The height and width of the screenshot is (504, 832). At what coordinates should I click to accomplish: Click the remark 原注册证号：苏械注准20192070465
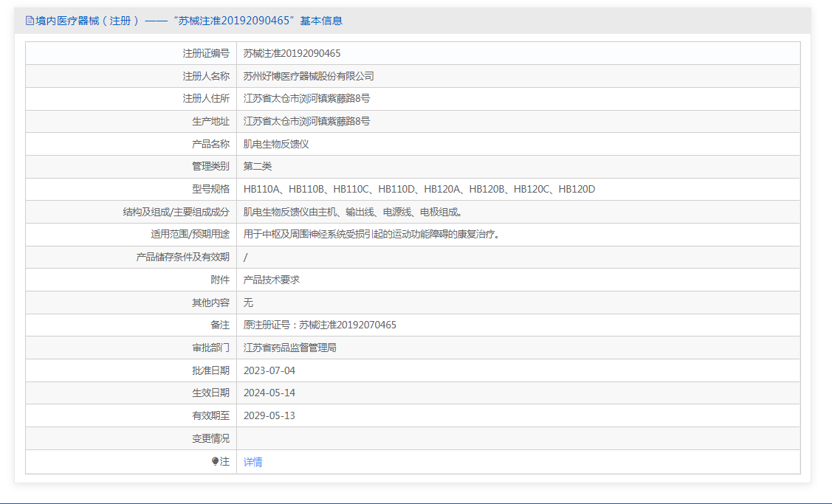coord(320,325)
